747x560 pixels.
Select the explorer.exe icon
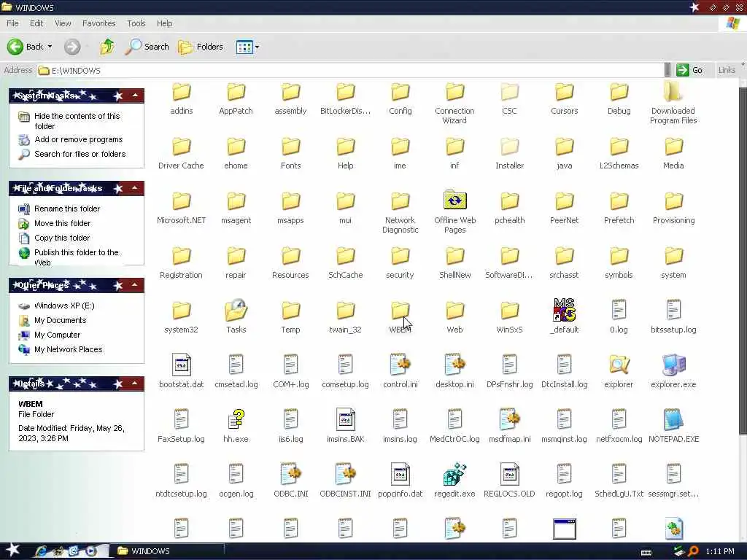(673, 365)
